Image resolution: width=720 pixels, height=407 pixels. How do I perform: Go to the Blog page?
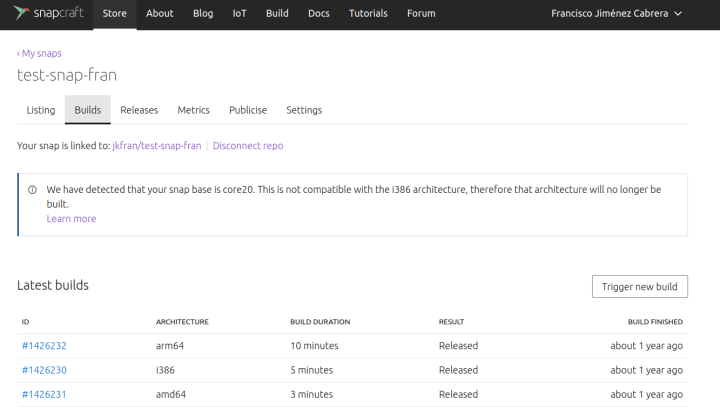pyautogui.click(x=203, y=14)
